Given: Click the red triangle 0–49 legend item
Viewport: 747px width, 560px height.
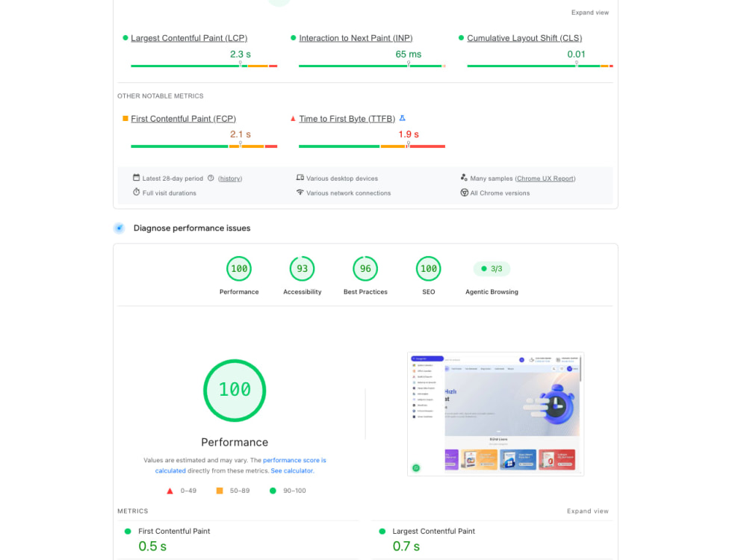Looking at the screenshot, I should point(181,491).
